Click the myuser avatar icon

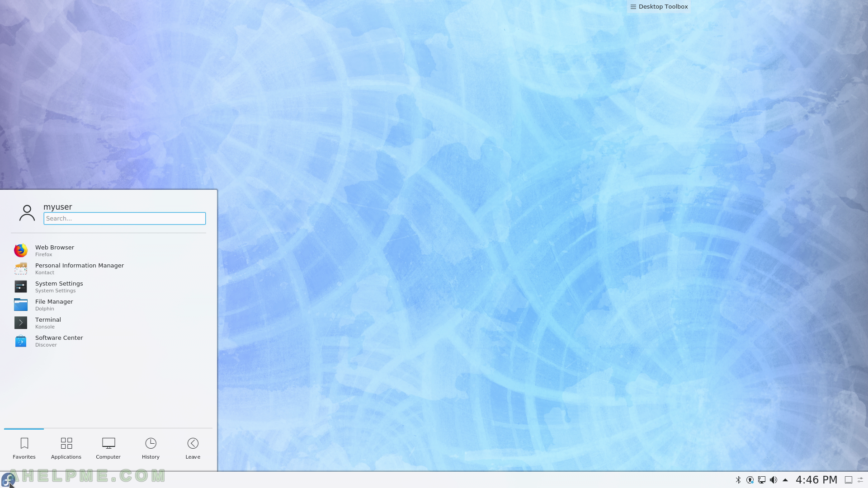27,213
